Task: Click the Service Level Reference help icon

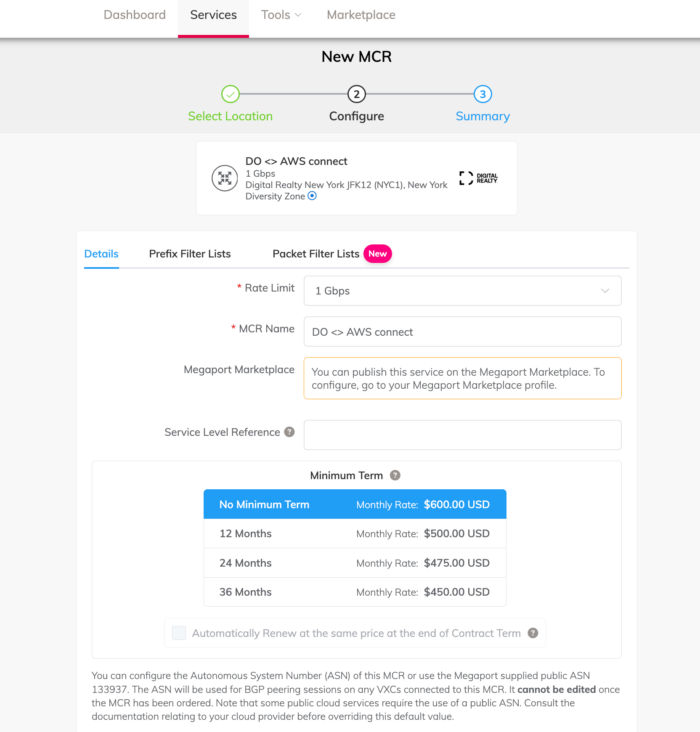Action: (x=289, y=432)
